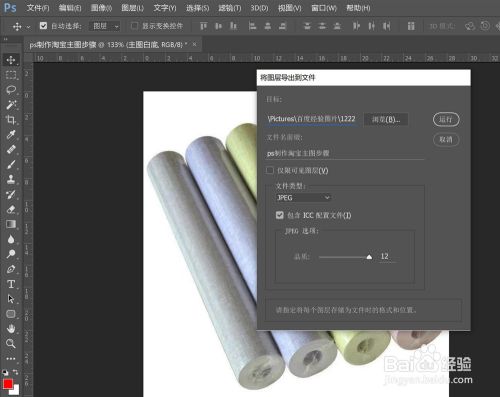Open the Edit Toolbar three-dots button

tap(11, 359)
